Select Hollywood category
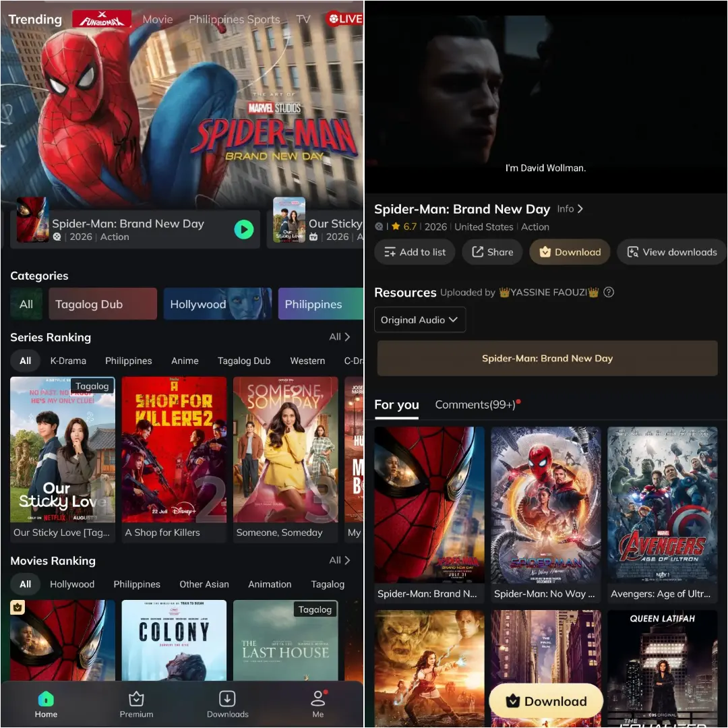 click(x=217, y=304)
